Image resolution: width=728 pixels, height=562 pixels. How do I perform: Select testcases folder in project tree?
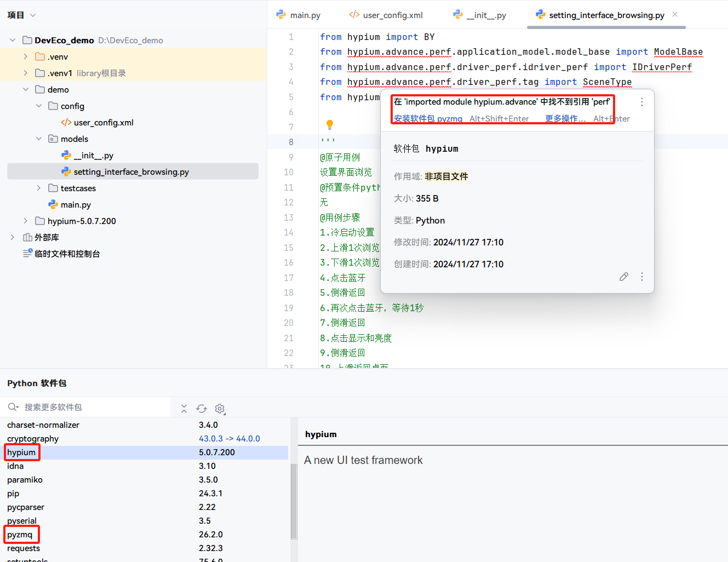click(x=78, y=188)
